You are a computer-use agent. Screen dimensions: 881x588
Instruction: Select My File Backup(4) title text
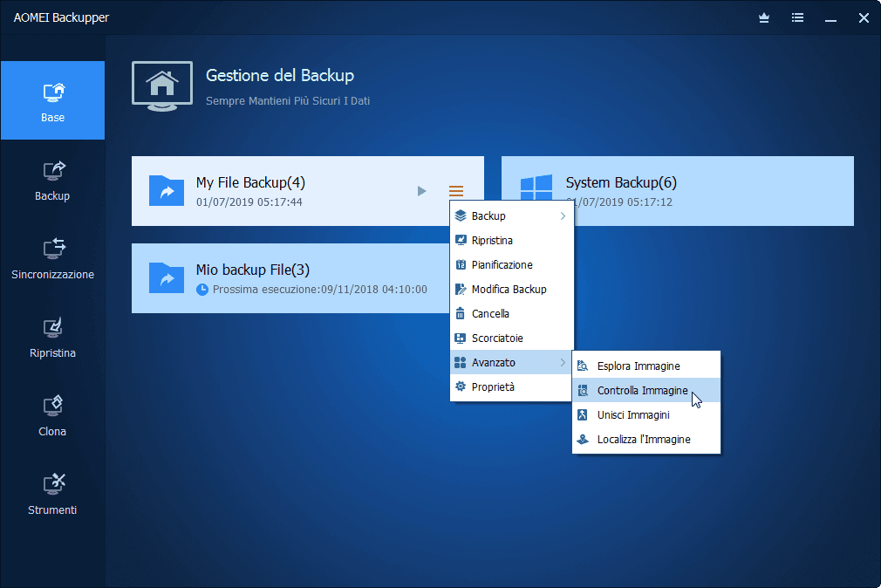pyautogui.click(x=250, y=182)
